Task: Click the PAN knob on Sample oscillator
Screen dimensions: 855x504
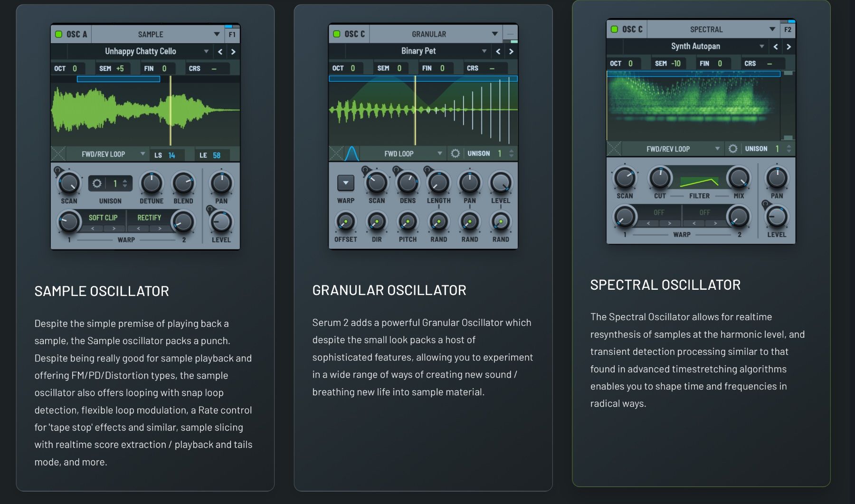Action: coord(221,183)
